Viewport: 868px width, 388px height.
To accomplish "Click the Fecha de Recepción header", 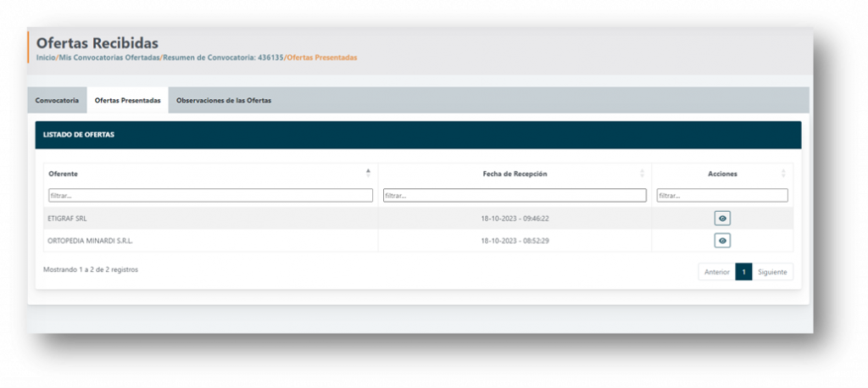I will pyautogui.click(x=515, y=174).
